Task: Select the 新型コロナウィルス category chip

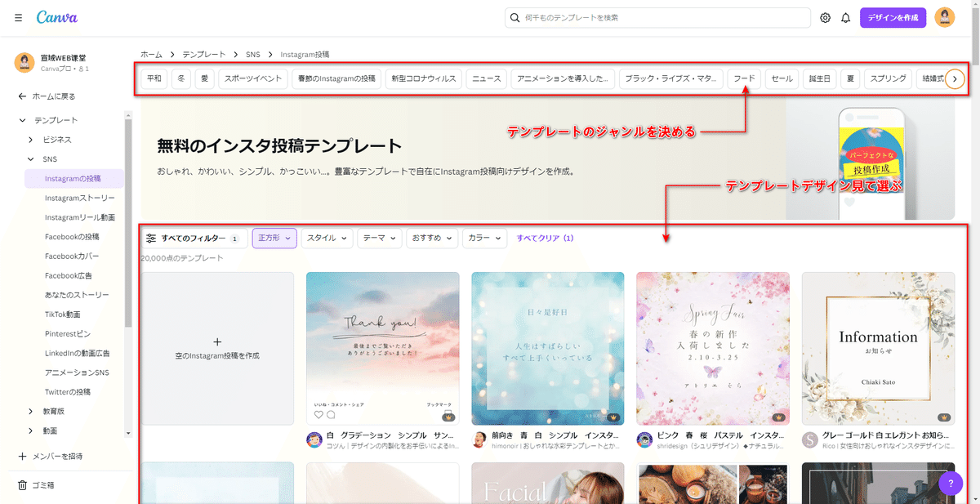Action: tap(423, 78)
